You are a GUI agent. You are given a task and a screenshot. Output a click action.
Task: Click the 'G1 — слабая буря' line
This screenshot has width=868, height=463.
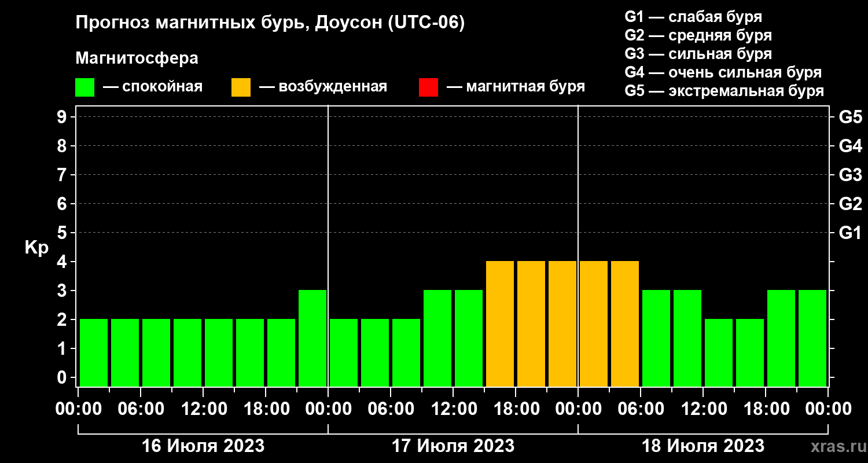click(693, 16)
